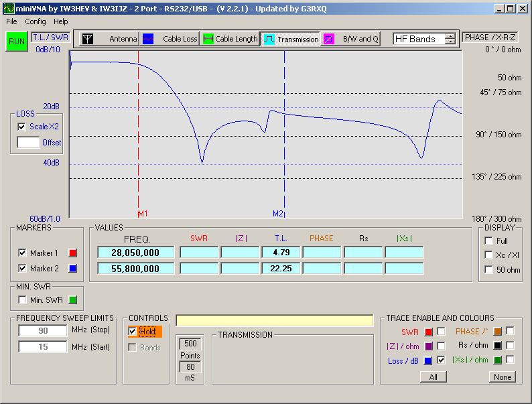
Task: Click the Transmission mode cyan icon
Action: 269,40
